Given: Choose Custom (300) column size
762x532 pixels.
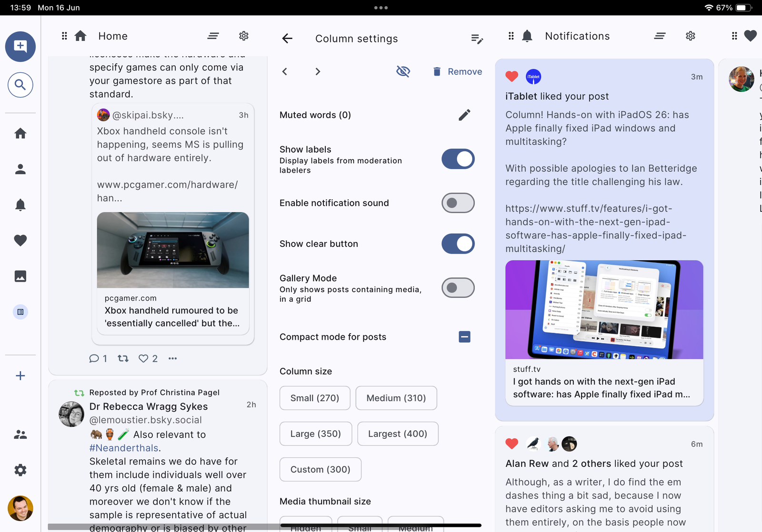Looking at the screenshot, I should (x=321, y=469).
